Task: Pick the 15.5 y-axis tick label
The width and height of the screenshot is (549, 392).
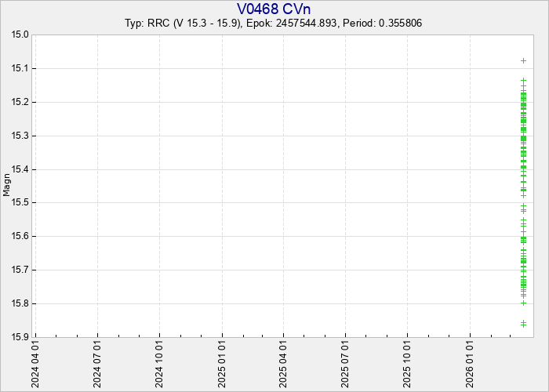Action: (20, 203)
